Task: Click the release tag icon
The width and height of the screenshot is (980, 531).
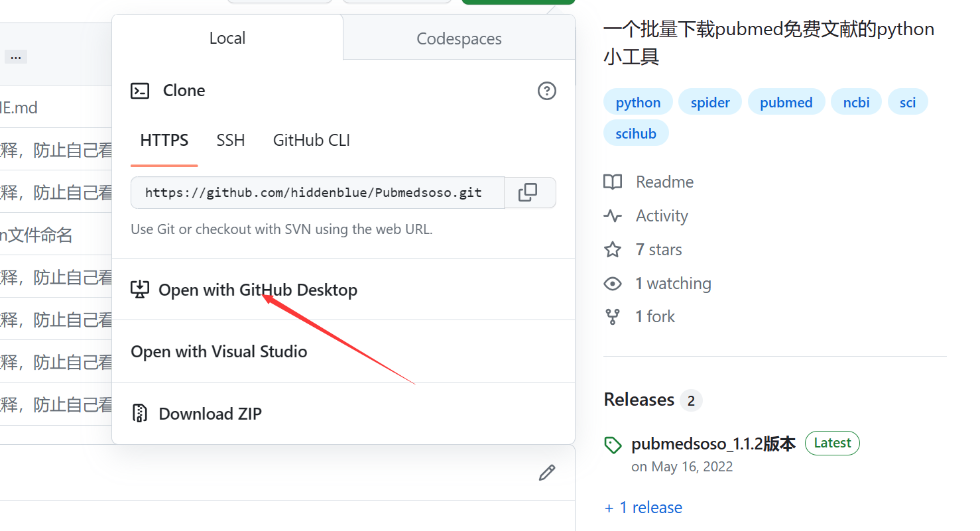Action: pos(613,443)
